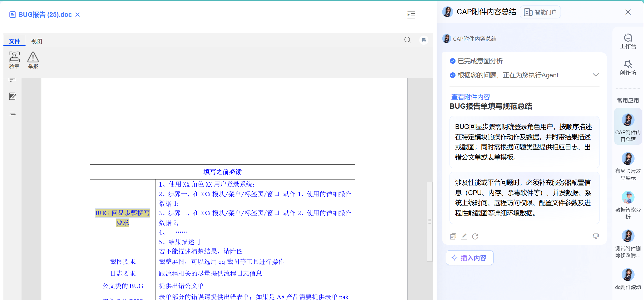Click the 智能门户 button
The image size is (644, 300).
540,12
